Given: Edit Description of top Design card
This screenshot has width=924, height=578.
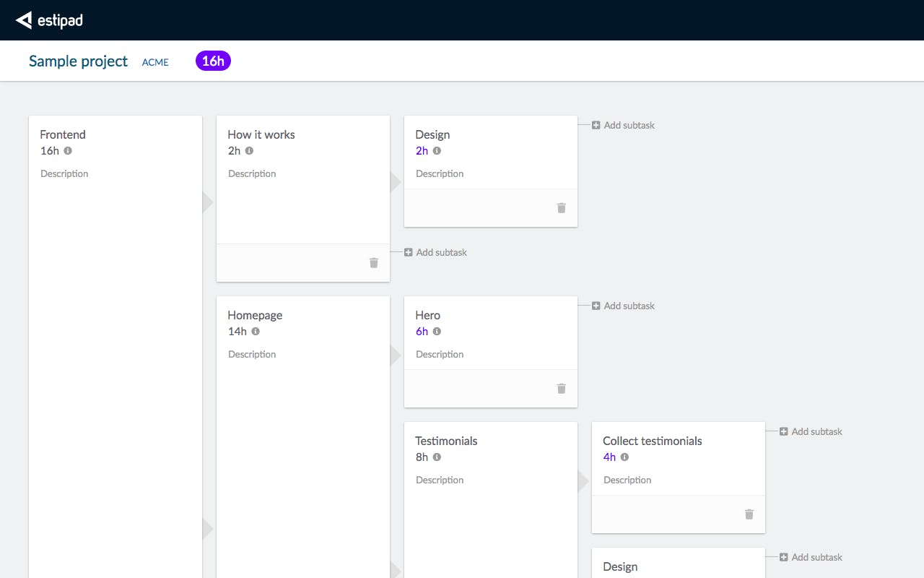Looking at the screenshot, I should 440,173.
